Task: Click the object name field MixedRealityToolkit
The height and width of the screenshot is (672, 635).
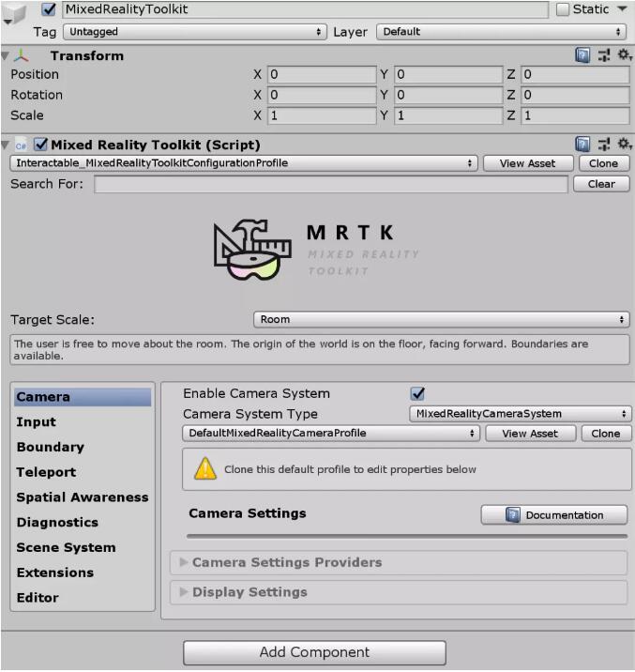Action: [x=305, y=9]
